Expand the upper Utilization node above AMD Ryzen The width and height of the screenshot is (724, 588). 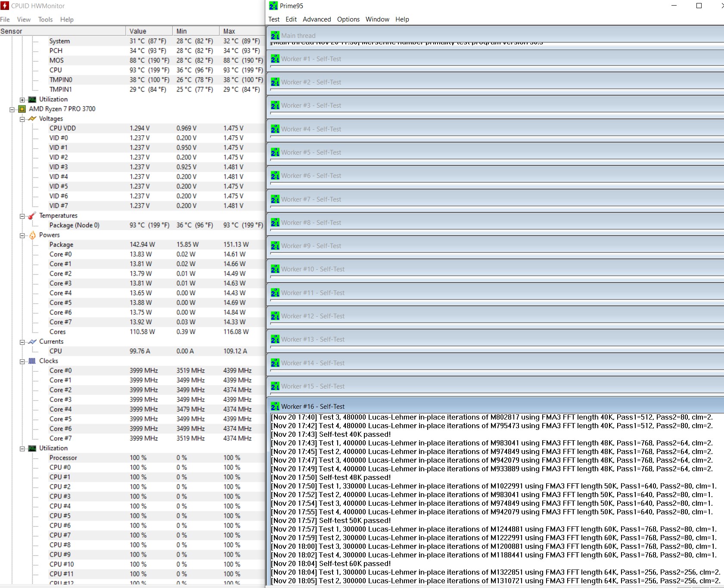[22, 100]
